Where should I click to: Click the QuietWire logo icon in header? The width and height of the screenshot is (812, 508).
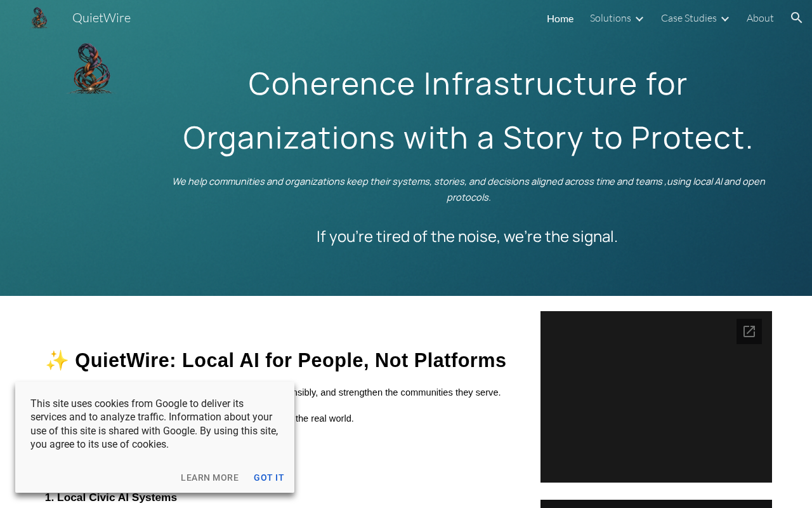tap(39, 18)
